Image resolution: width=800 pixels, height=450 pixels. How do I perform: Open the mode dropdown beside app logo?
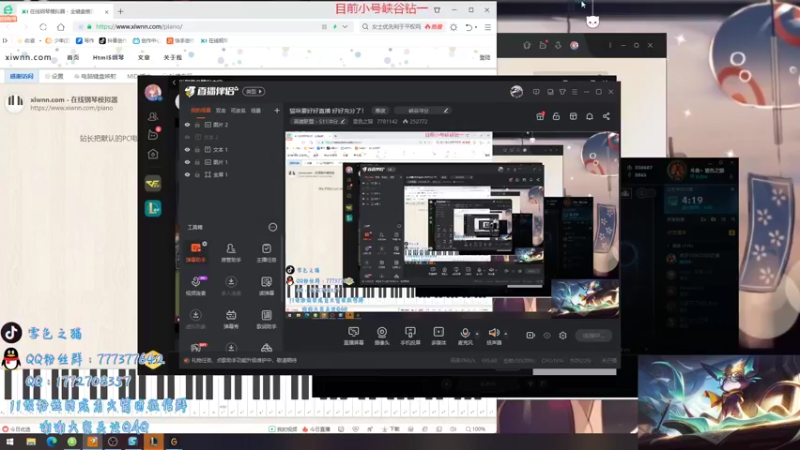(254, 91)
